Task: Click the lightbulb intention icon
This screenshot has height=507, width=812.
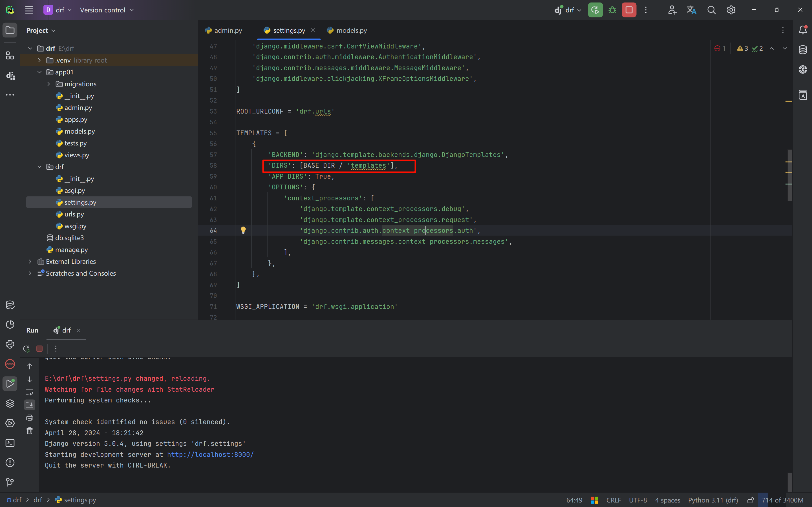Action: [243, 230]
